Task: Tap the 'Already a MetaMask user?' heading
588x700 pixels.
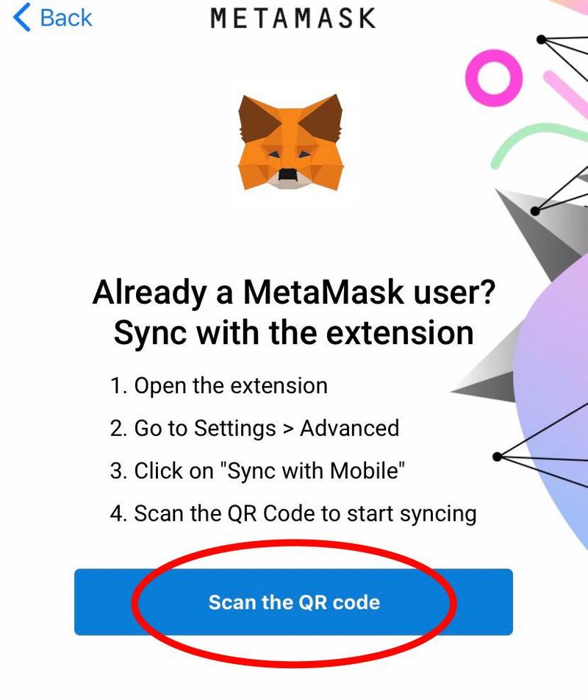Action: click(293, 293)
